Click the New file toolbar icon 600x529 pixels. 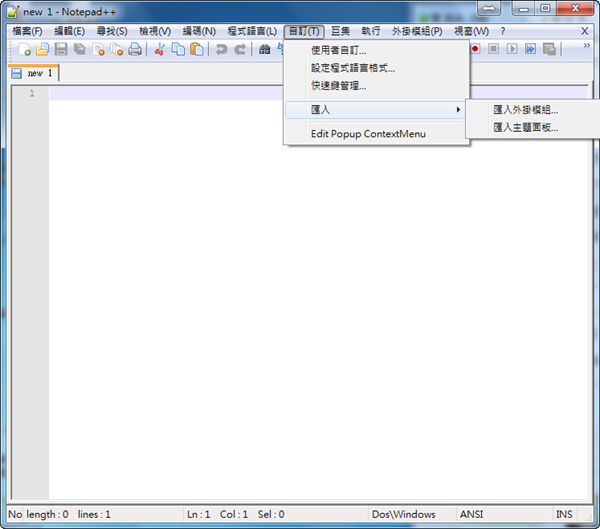tap(24, 49)
